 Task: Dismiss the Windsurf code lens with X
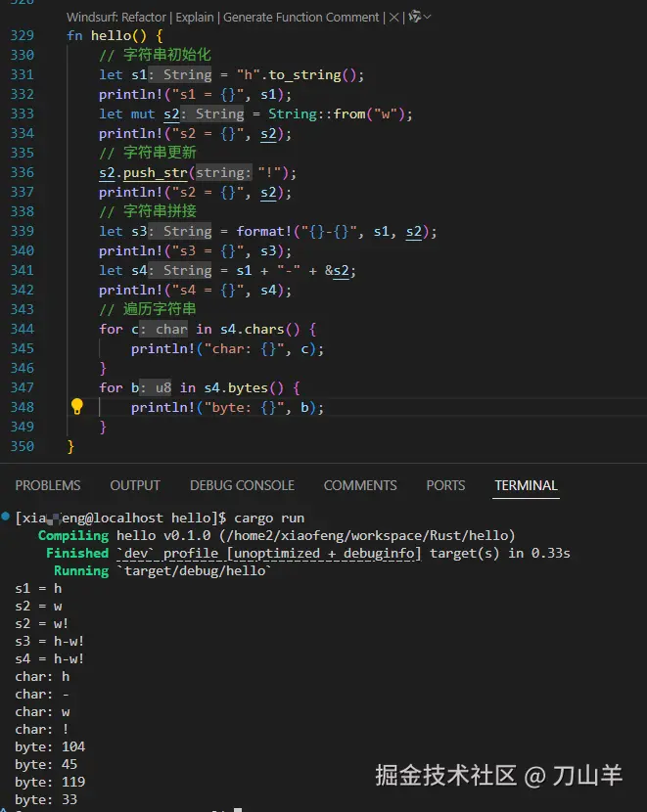pyautogui.click(x=393, y=17)
